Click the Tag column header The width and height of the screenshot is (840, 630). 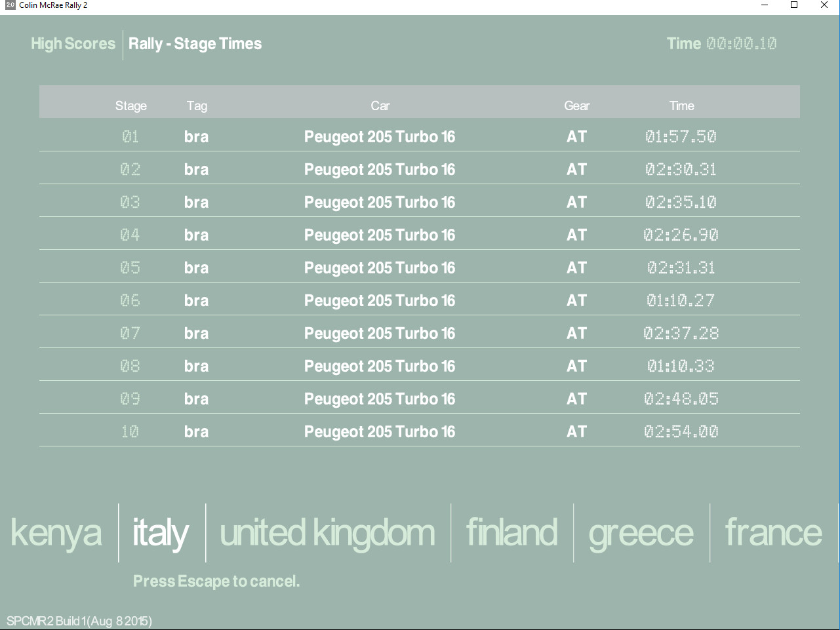[x=197, y=106]
